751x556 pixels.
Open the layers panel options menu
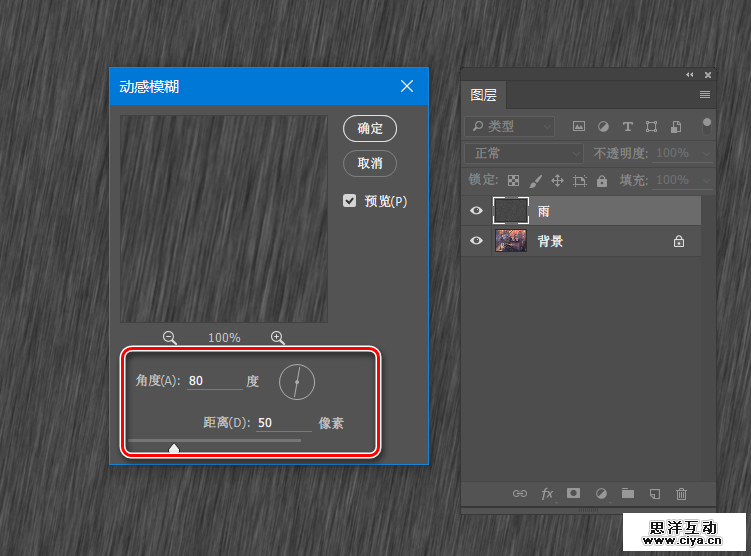point(705,95)
